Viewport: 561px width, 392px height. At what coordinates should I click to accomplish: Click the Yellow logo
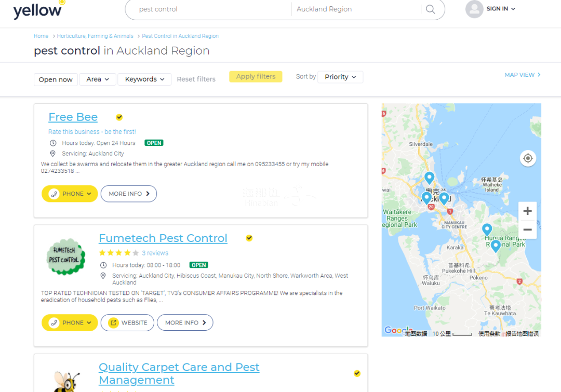pos(38,10)
